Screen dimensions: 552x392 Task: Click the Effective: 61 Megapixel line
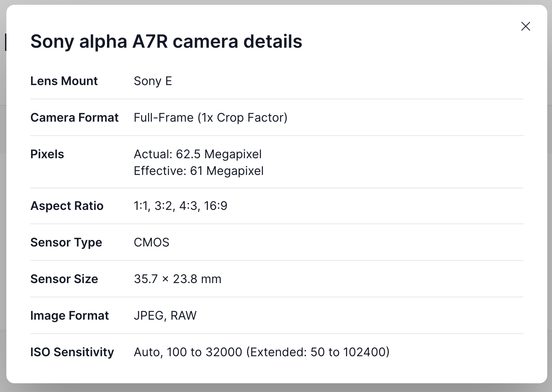coord(198,171)
